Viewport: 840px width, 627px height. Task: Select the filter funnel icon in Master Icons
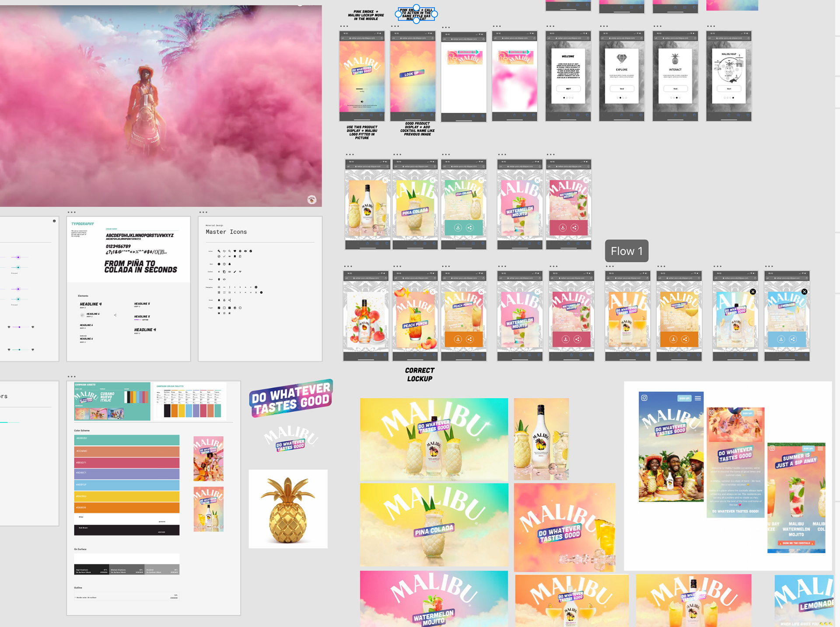[240, 272]
